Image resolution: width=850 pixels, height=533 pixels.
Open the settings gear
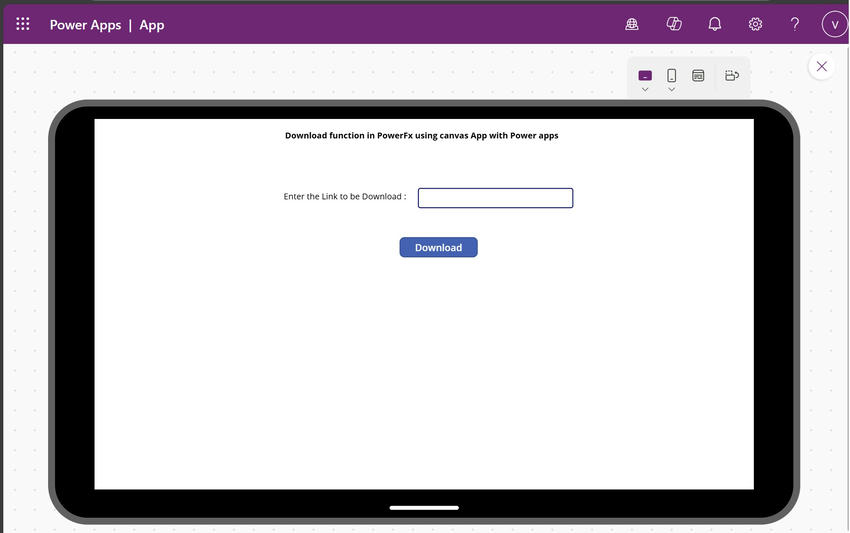click(755, 24)
